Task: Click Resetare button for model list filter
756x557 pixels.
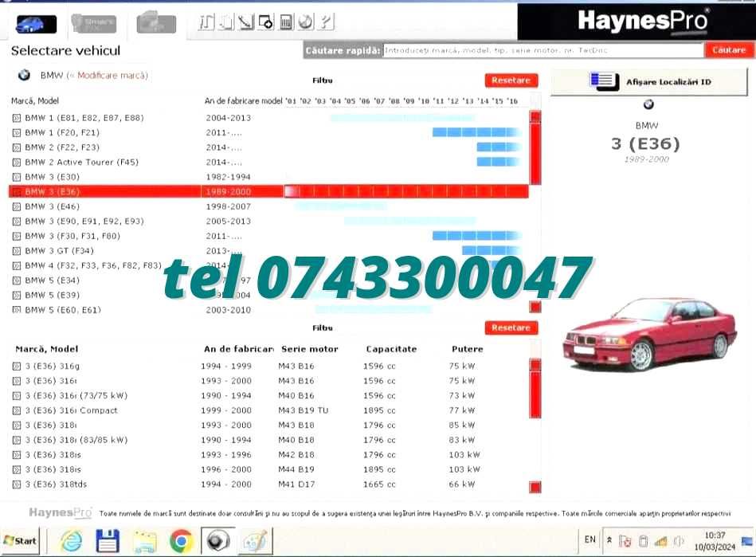Action: (511, 80)
